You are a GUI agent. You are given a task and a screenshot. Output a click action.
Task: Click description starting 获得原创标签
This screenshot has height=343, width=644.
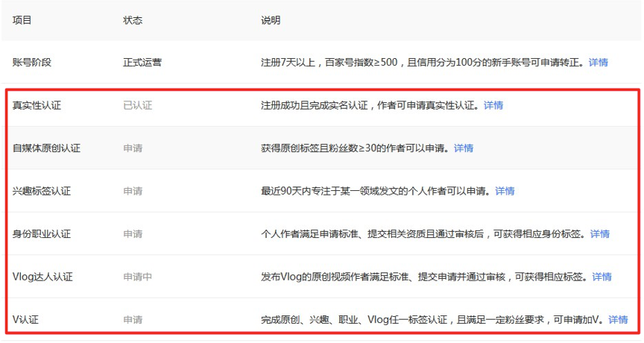coord(356,148)
